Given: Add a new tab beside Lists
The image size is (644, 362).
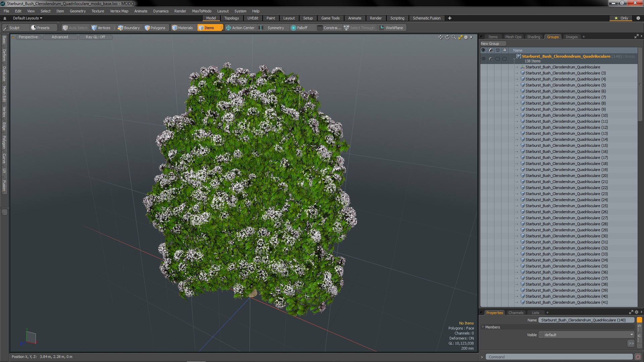Looking at the screenshot, I should tap(547, 313).
